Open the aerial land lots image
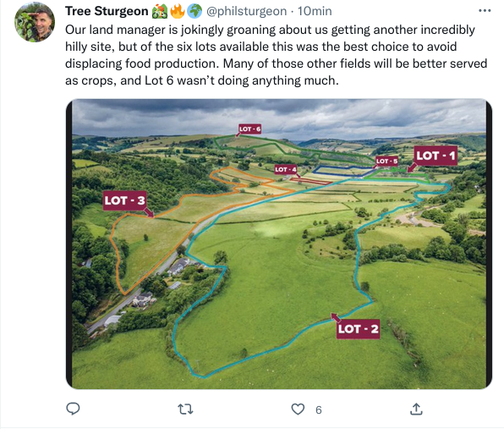Viewport: 504px width, 429px height. (x=279, y=244)
